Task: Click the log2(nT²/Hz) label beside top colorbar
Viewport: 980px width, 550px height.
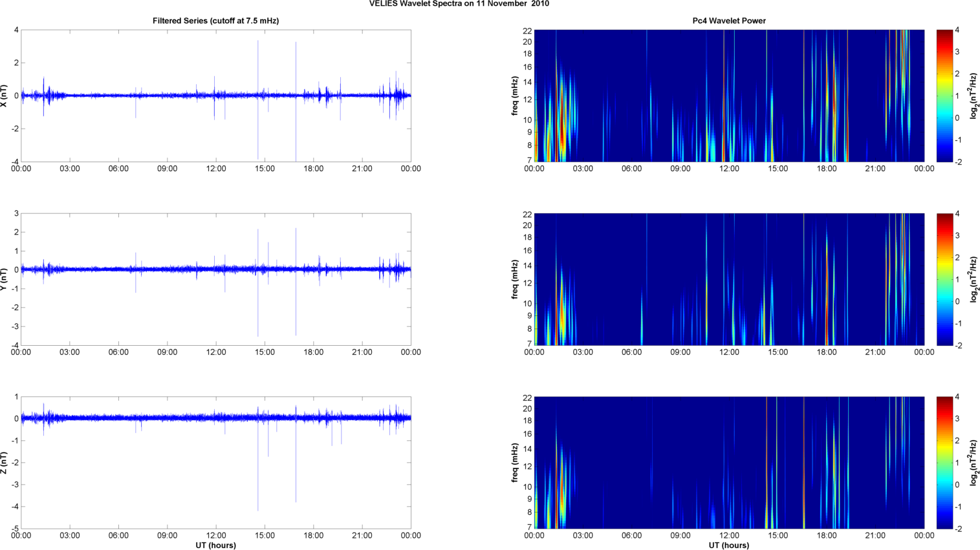Action: 974,96
